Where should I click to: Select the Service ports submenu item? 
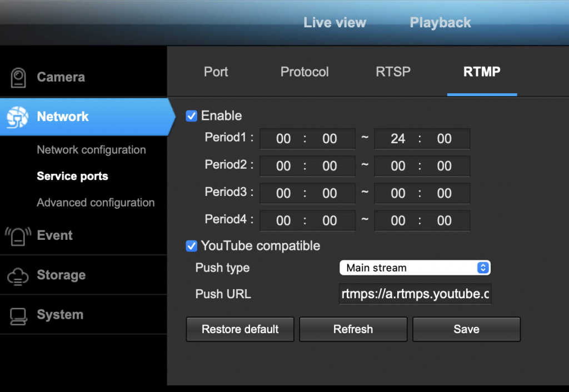[73, 176]
